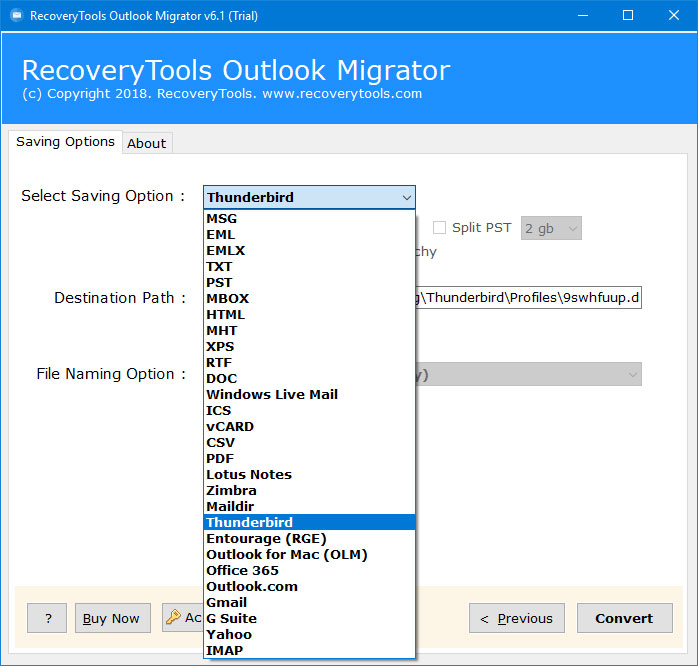Choose IMAP saving option
698x666 pixels.
(309, 651)
